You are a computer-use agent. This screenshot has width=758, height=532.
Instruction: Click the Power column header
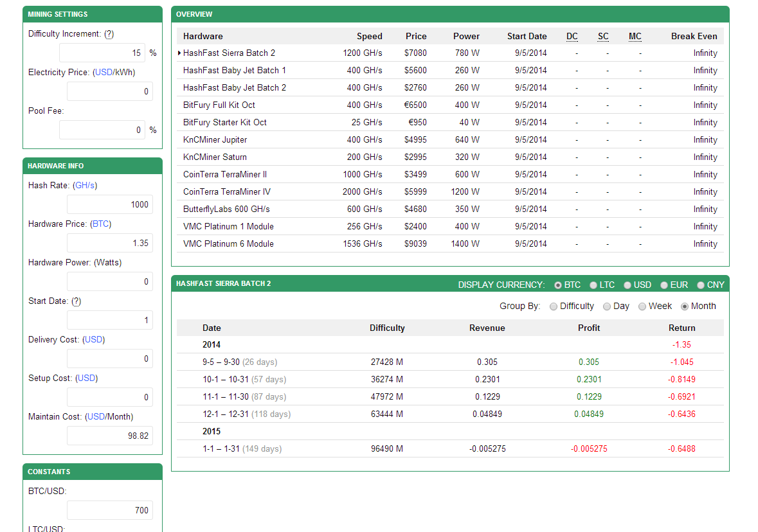point(467,36)
